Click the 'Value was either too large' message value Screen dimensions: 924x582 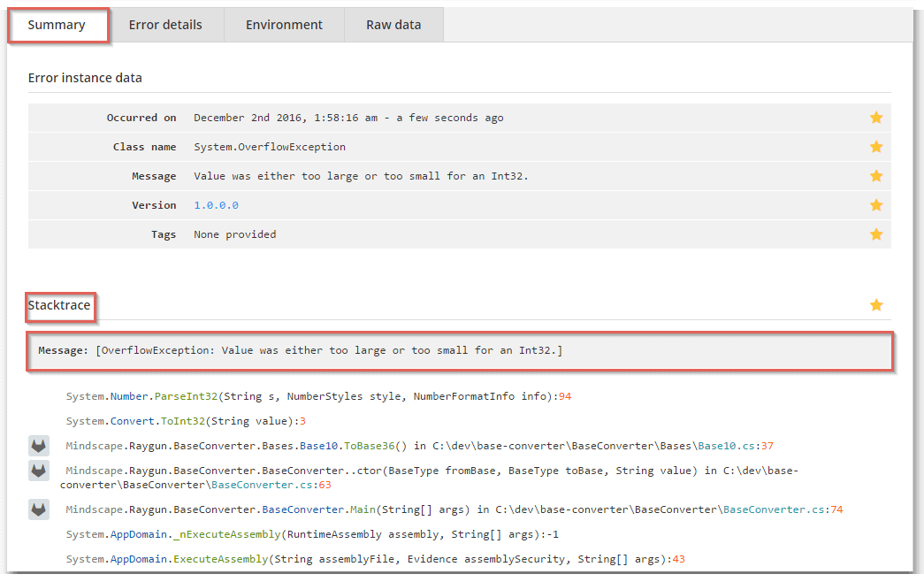tap(362, 176)
